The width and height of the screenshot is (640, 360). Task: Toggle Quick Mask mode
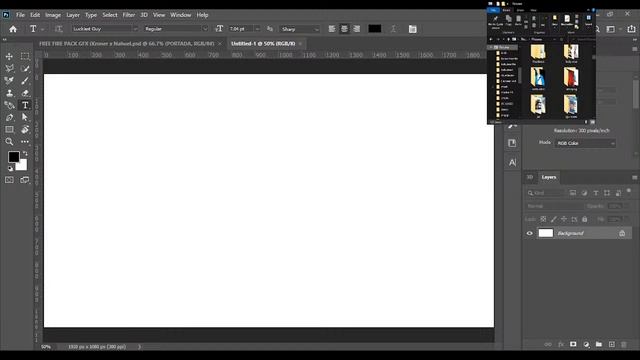(9, 180)
